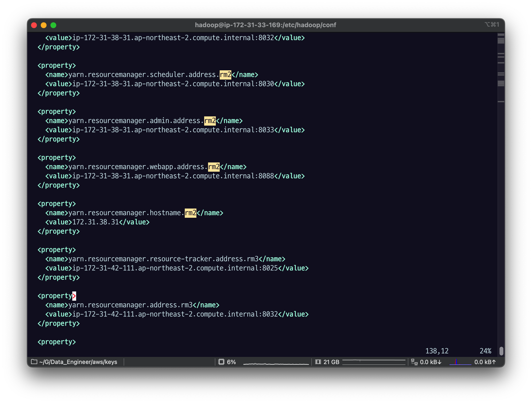Click the highlighted rm2 in webapp.address line
Image resolution: width=532 pixels, height=403 pixels.
[214, 167]
